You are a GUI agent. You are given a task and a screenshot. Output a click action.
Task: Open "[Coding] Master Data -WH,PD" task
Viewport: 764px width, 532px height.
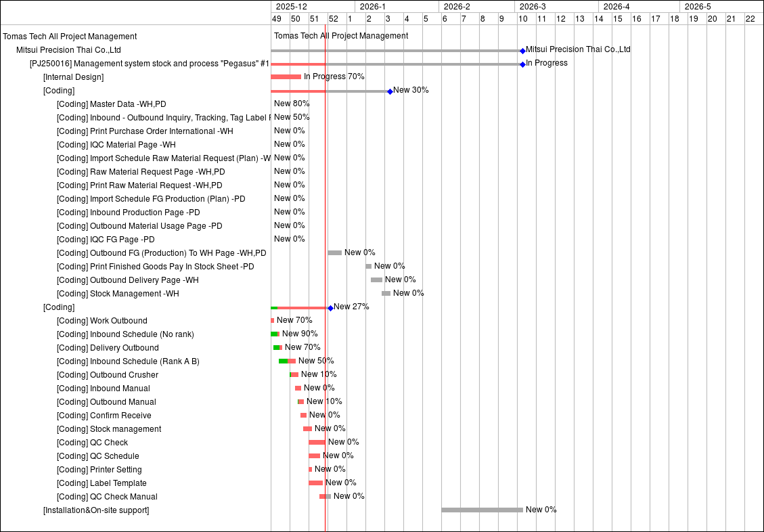pyautogui.click(x=111, y=104)
